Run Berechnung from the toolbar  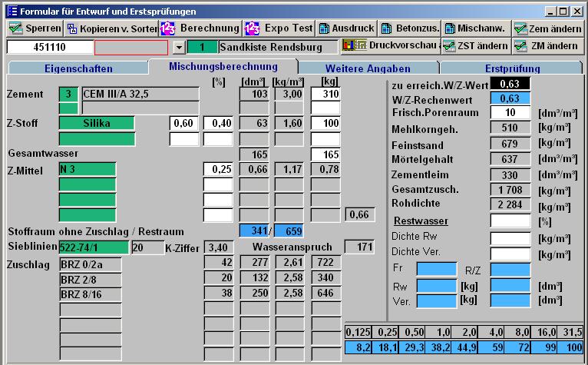click(x=200, y=28)
